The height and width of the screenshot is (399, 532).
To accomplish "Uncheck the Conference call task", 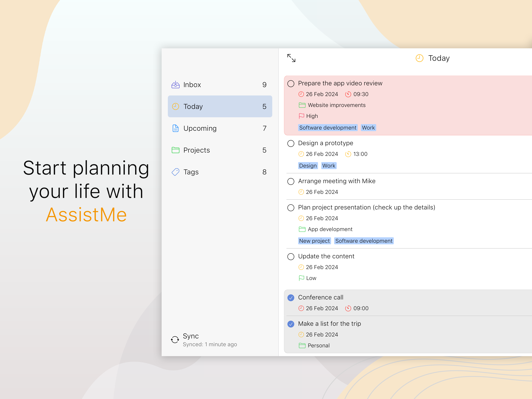I will [x=291, y=298].
